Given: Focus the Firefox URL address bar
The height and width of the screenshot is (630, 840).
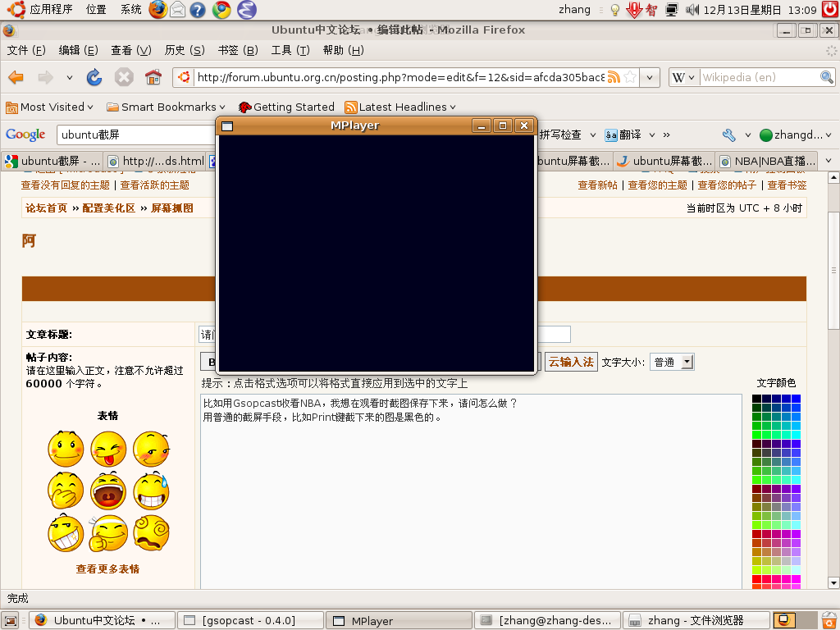Looking at the screenshot, I should point(399,77).
